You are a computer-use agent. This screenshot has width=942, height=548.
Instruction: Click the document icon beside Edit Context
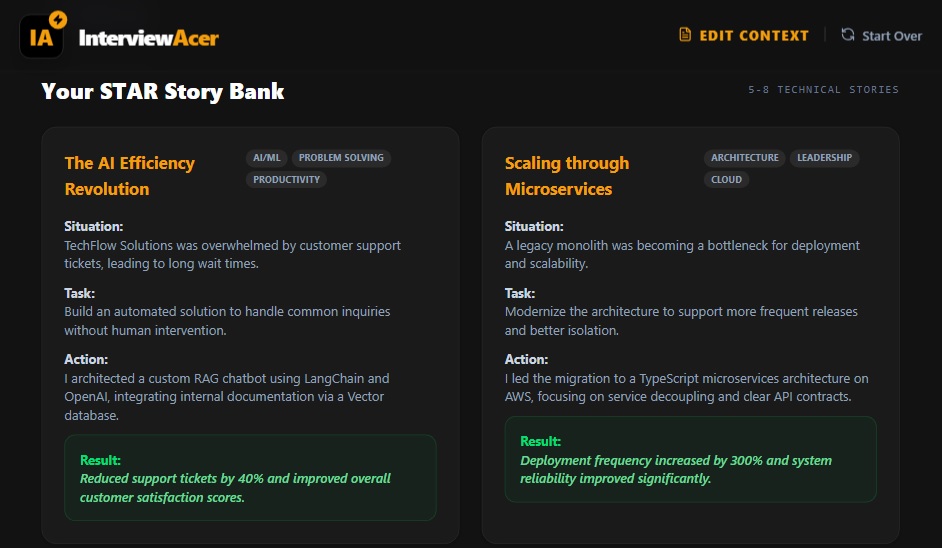pos(685,35)
